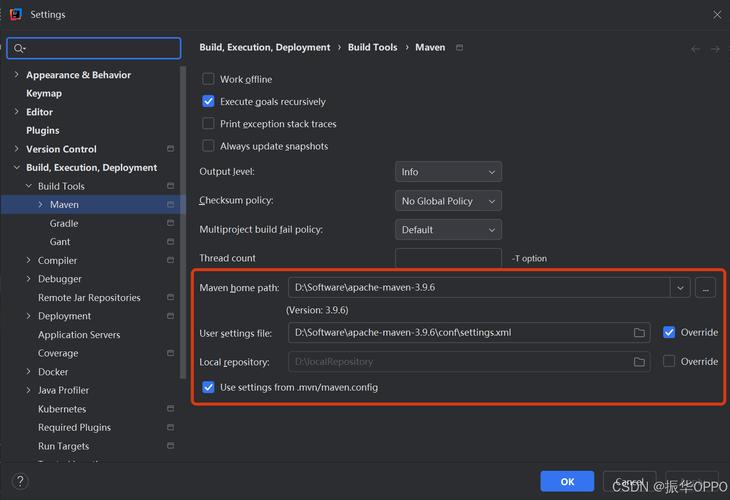730x500 pixels.
Task: Expand the Appearance & Behavior tree node
Action: pos(16,75)
